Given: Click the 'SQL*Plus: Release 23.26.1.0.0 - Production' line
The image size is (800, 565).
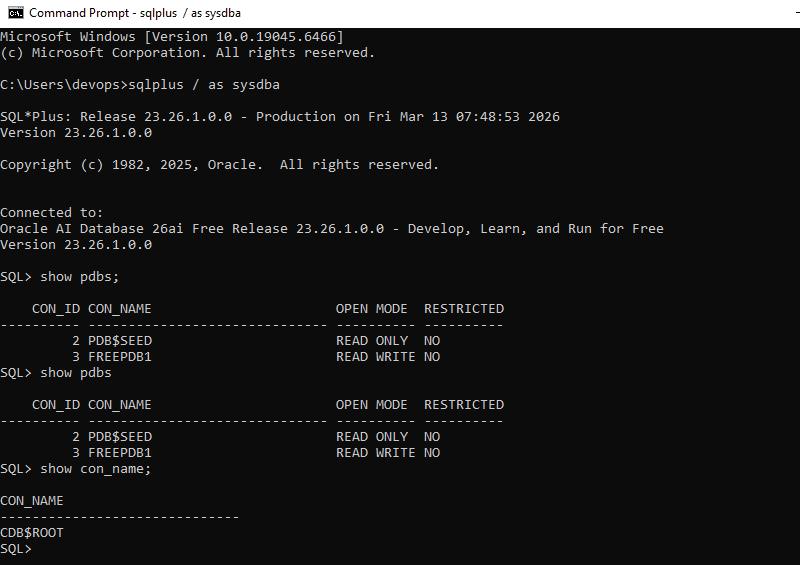Looking at the screenshot, I should point(280,117).
